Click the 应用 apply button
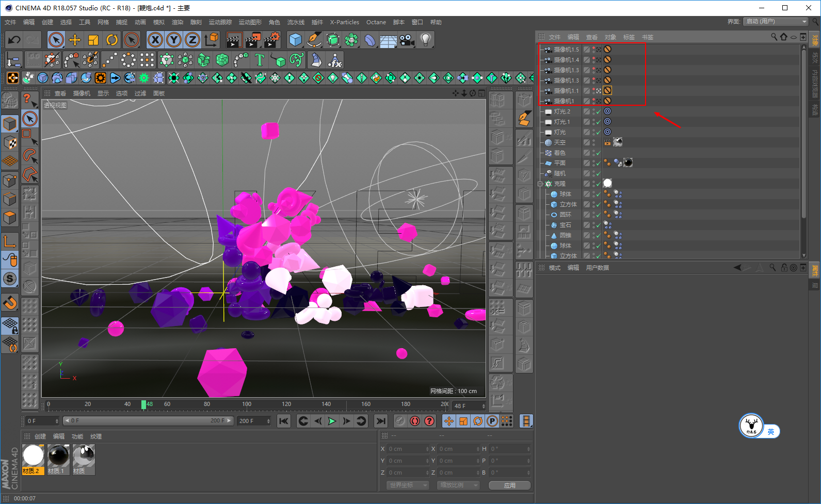This screenshot has width=821, height=504. tap(509, 485)
